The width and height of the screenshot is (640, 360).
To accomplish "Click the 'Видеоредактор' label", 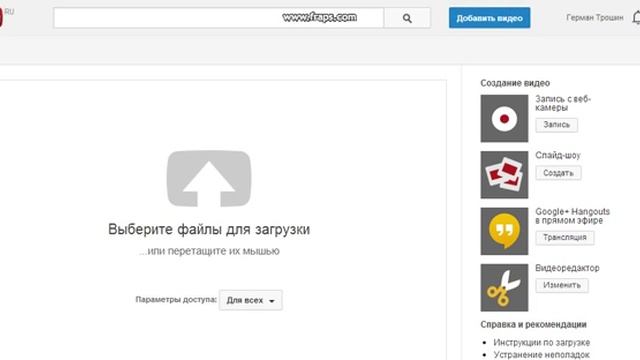I will (x=567, y=268).
